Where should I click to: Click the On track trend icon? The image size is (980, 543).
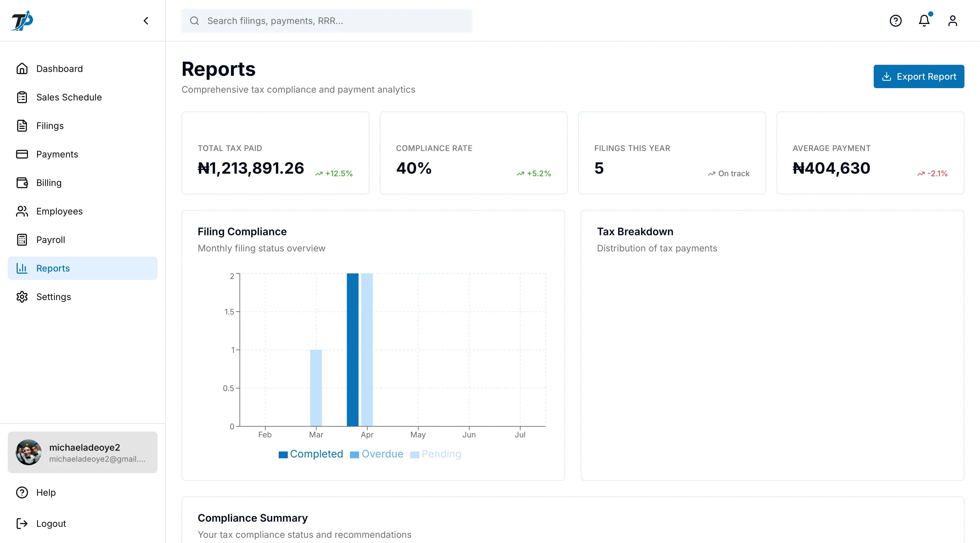(x=711, y=174)
